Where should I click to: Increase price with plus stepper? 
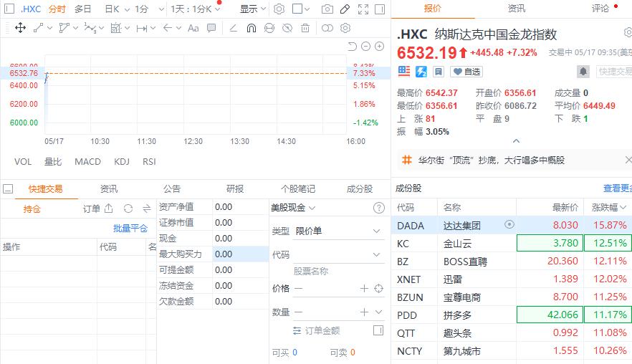point(364,288)
